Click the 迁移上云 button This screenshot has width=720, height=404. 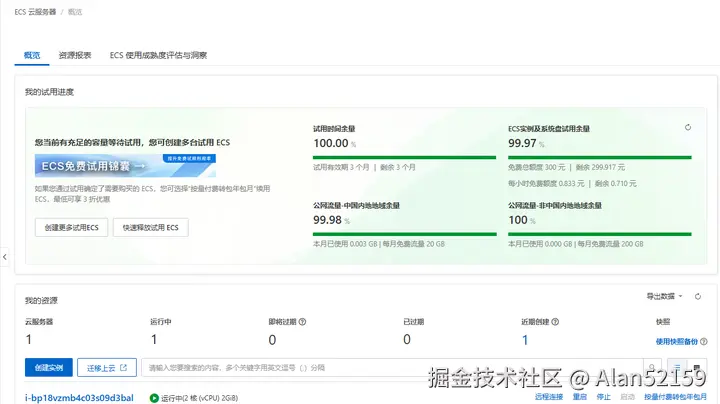107,368
